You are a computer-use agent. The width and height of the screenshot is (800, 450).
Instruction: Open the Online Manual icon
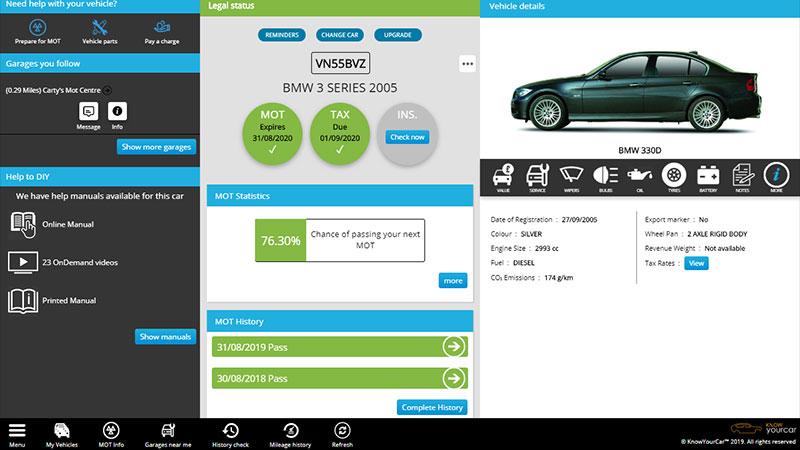(x=23, y=224)
